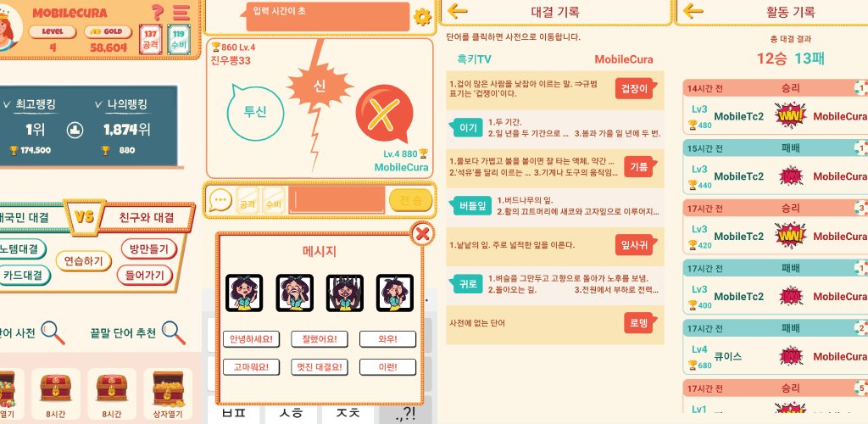Close the 메시지 popup with X
The width and height of the screenshot is (868, 424).
click(422, 234)
